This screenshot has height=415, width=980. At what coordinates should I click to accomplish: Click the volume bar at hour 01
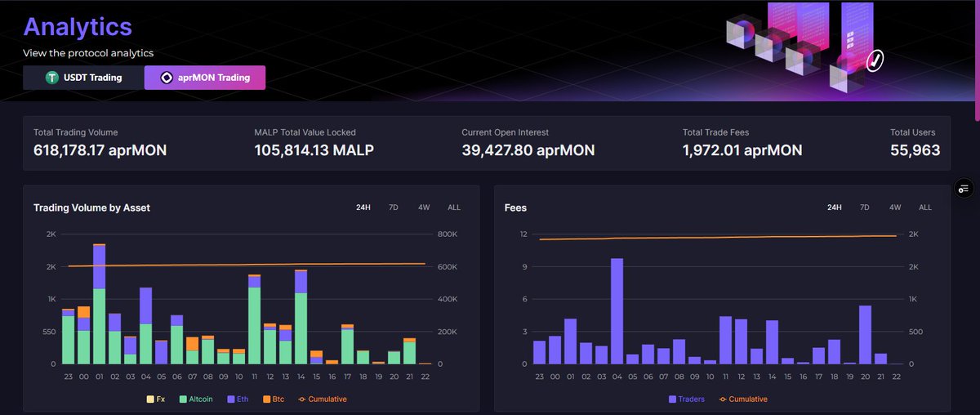click(x=99, y=304)
